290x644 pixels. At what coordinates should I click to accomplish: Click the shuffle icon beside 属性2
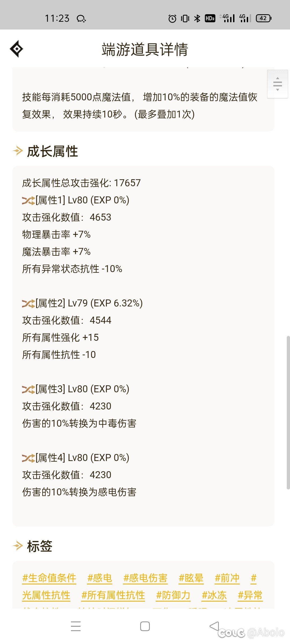[x=28, y=303]
